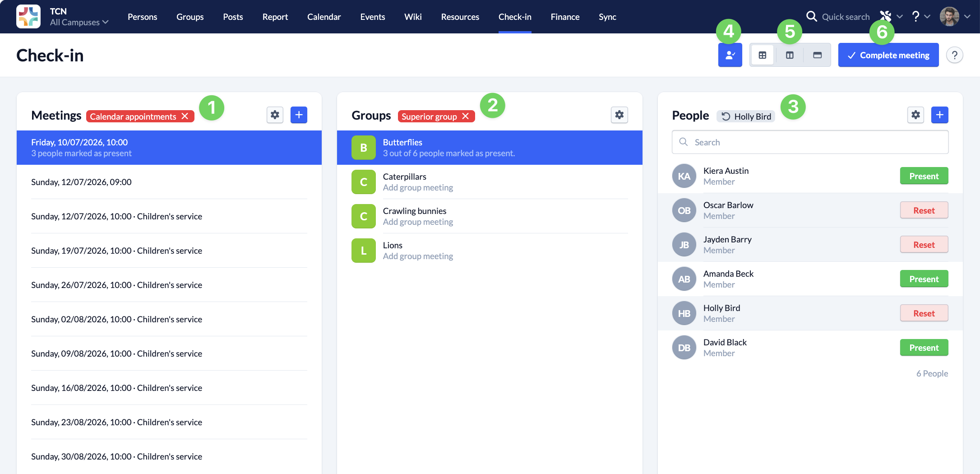Click the person check-in mode icon
Screen dimensions: 980x474
click(x=730, y=55)
